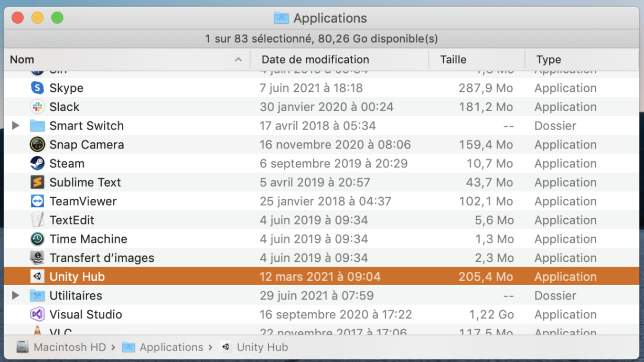
Task: Sort by the Nom column header
Action: tap(22, 60)
